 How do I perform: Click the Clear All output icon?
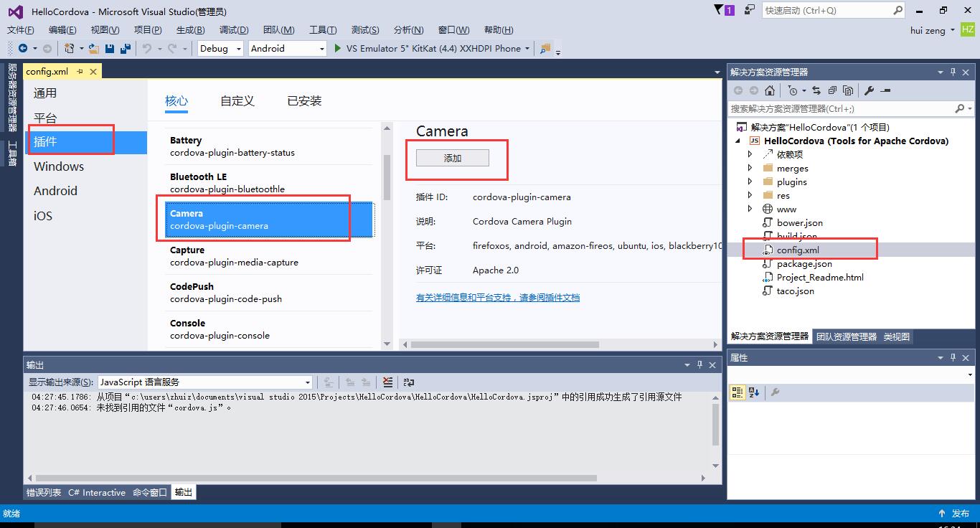387,382
